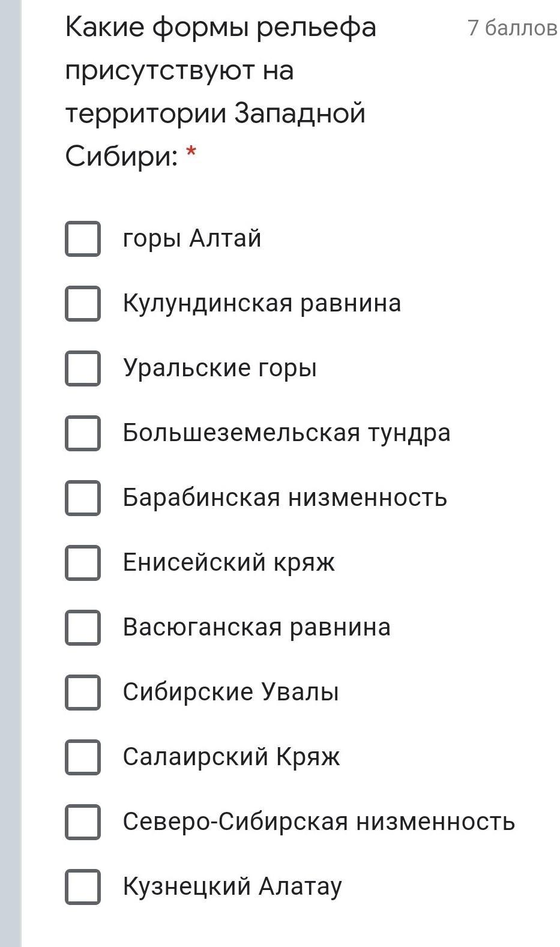Click the 'Северо-Сибирская низменность' option label text
This screenshot has height=947, width=560.
tap(319, 822)
